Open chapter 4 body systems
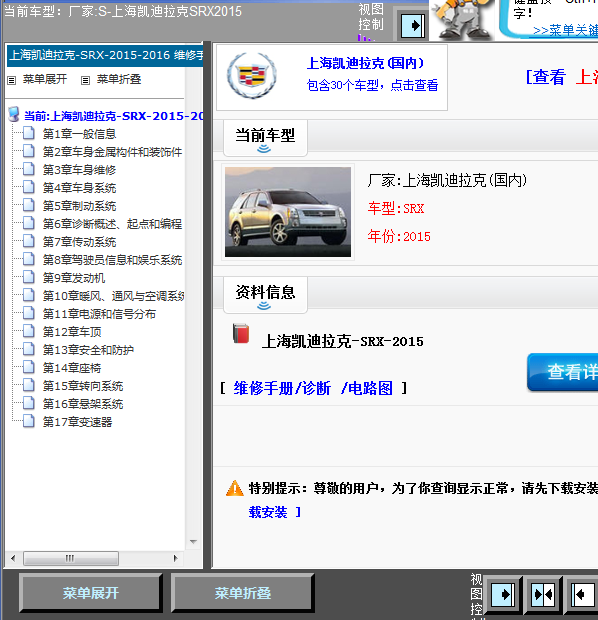This screenshot has height=620, width=598. pos(79,188)
